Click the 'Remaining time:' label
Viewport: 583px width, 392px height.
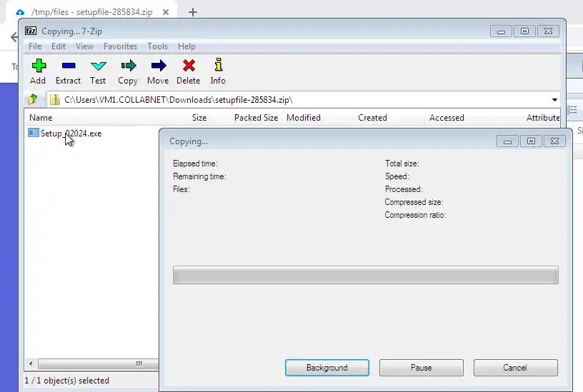199,176
